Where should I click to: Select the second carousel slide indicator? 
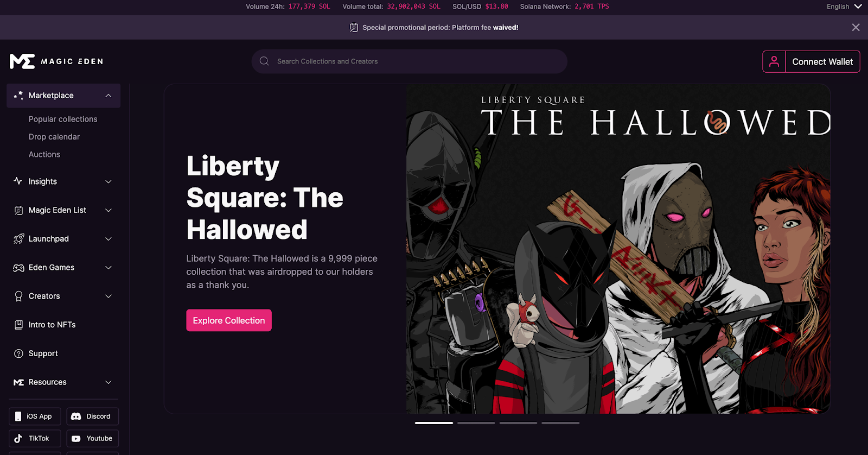[x=476, y=423]
